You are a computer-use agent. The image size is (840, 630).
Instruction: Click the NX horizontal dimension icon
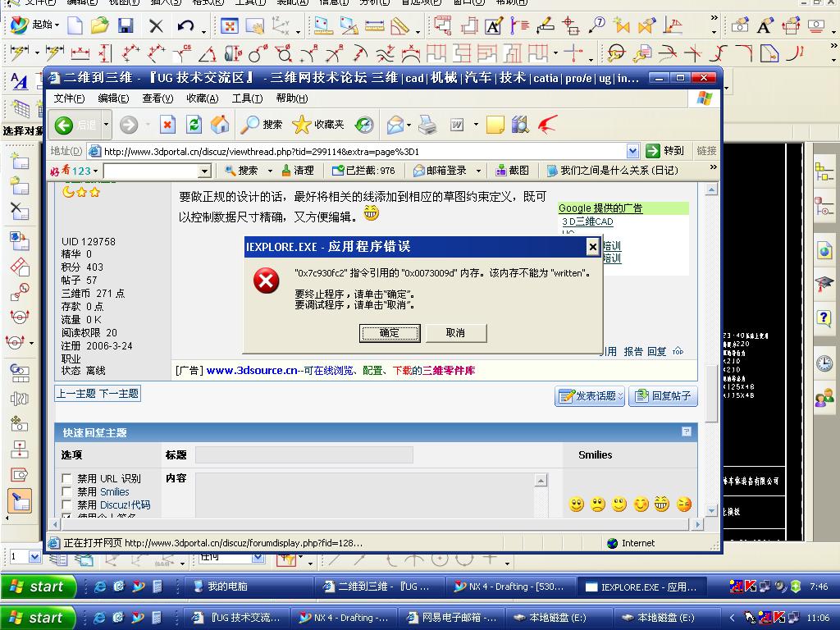coord(80,53)
